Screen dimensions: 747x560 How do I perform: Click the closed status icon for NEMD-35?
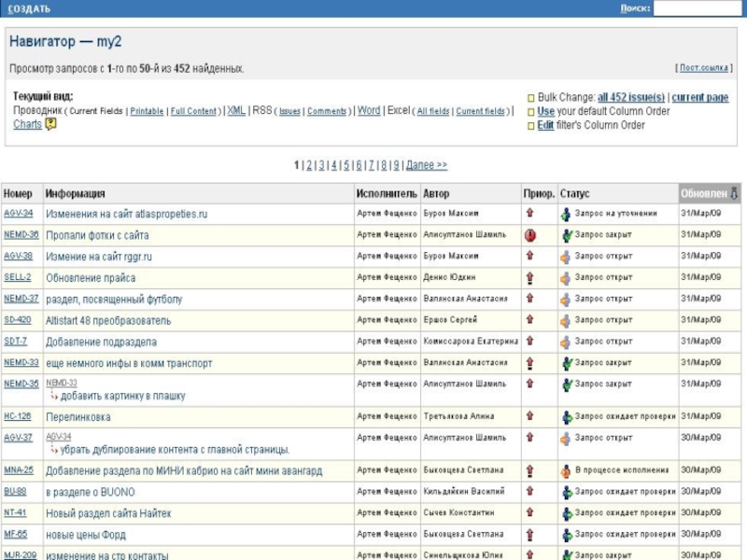point(567,385)
